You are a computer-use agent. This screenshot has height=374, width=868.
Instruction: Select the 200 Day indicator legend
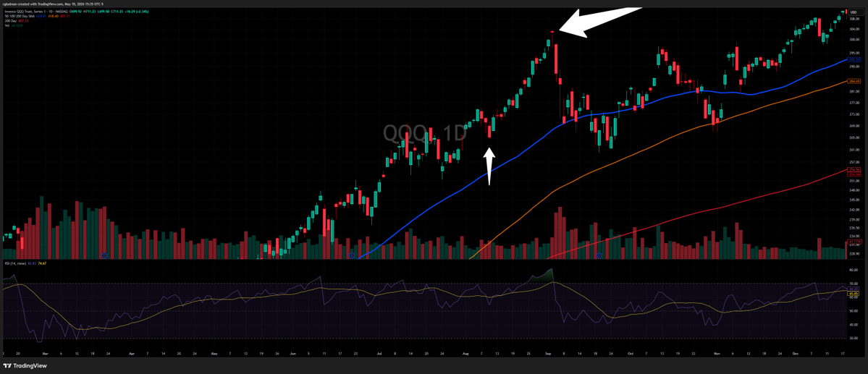tap(11, 21)
